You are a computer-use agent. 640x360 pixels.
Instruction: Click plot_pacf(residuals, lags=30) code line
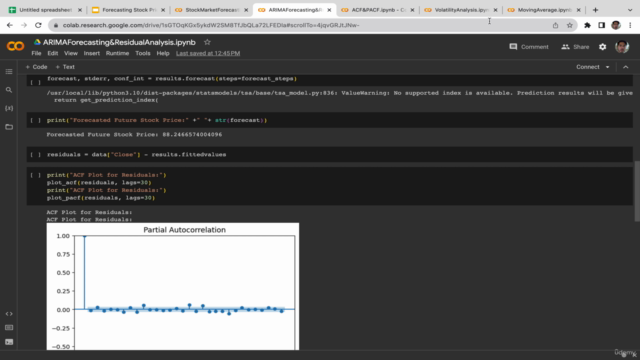(101, 198)
